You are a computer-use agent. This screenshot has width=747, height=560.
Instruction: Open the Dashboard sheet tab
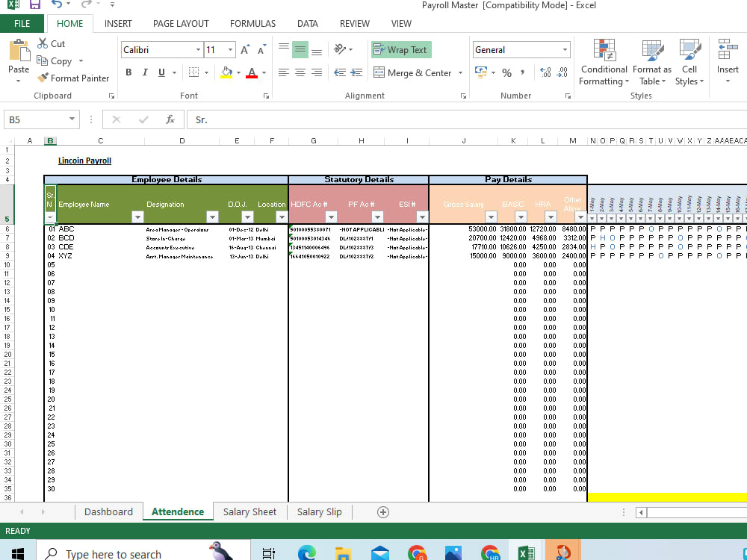(108, 512)
